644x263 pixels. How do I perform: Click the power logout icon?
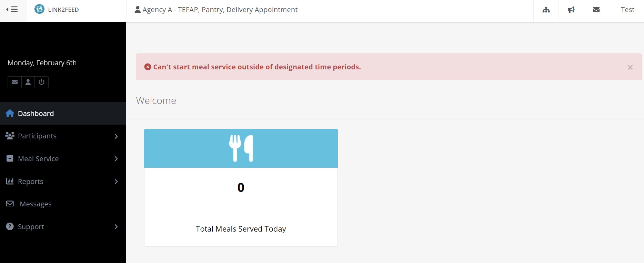tap(41, 82)
